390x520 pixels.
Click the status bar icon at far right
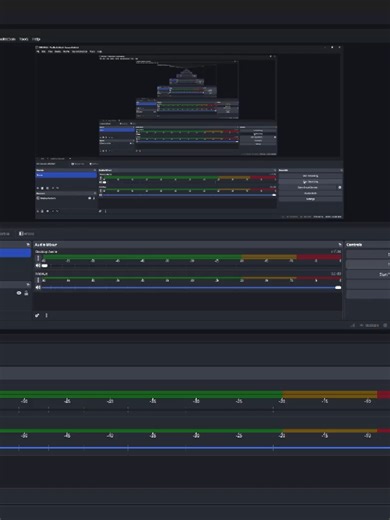point(385,325)
